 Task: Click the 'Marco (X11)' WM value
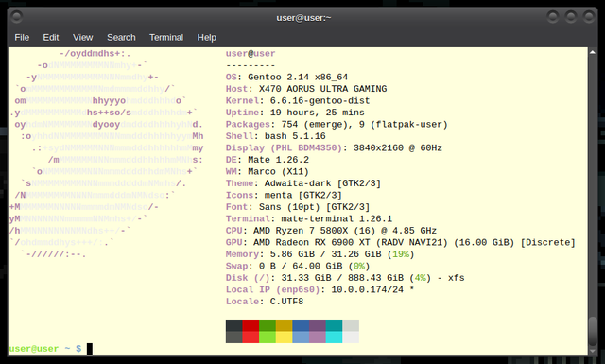[x=278, y=171]
